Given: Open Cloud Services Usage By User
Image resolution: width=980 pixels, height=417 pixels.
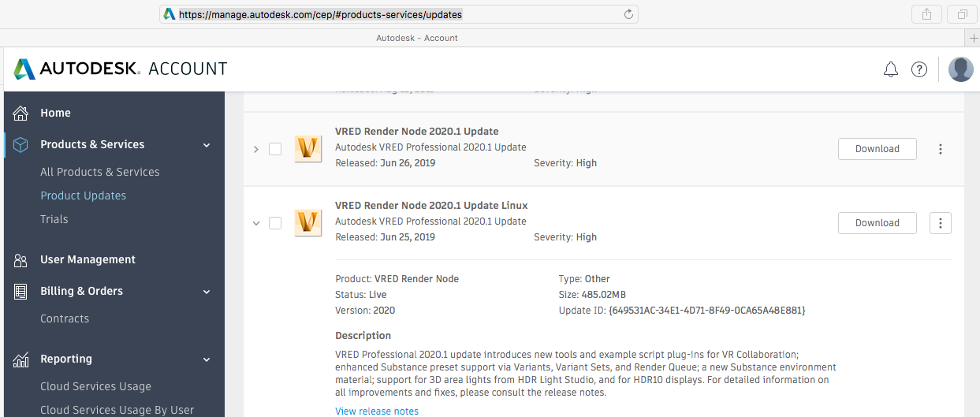Looking at the screenshot, I should coord(117,410).
